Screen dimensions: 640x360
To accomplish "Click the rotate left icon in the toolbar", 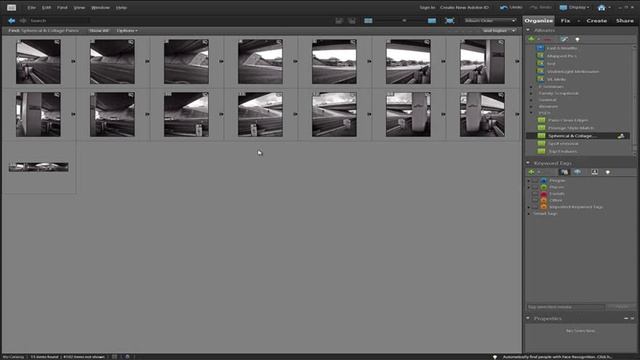I will [x=339, y=20].
